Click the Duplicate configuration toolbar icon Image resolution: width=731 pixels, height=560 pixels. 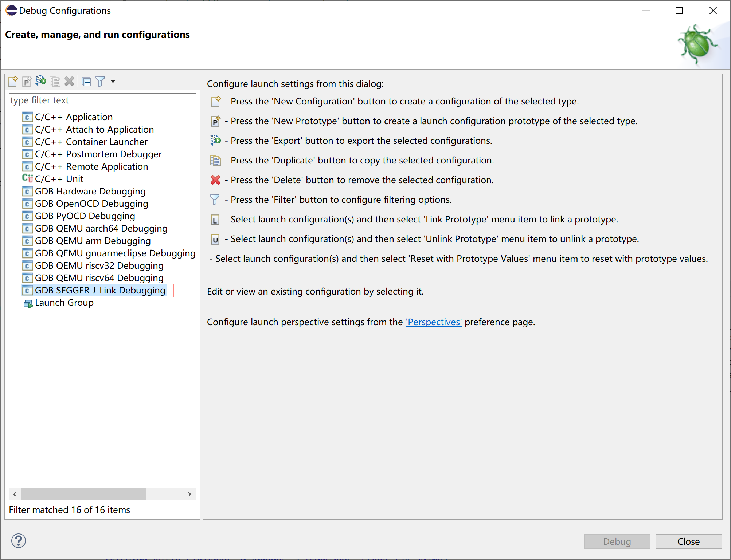pyautogui.click(x=55, y=81)
